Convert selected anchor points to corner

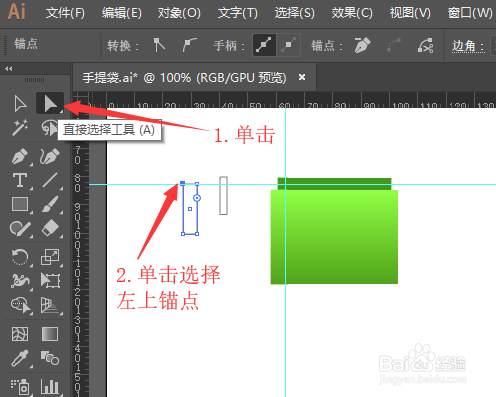159,45
